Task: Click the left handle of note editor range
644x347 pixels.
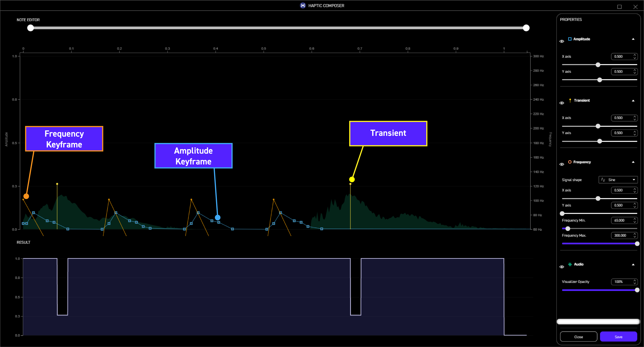Action: 31,28
